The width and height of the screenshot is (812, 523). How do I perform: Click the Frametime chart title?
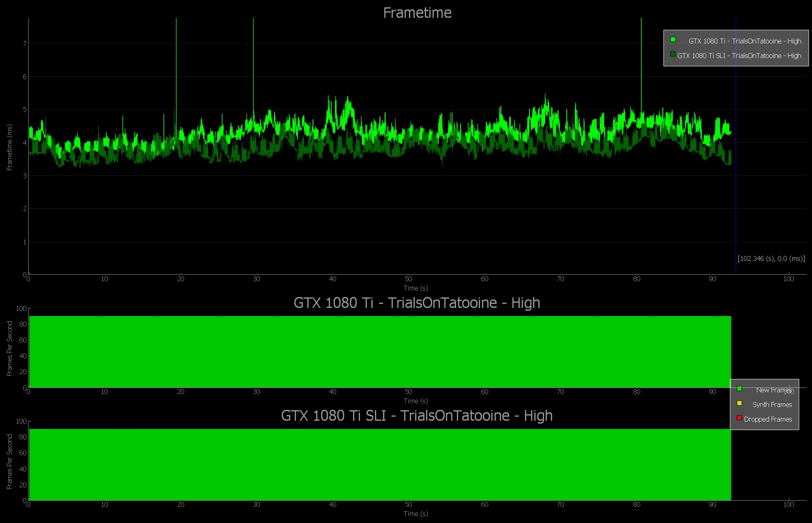[417, 13]
